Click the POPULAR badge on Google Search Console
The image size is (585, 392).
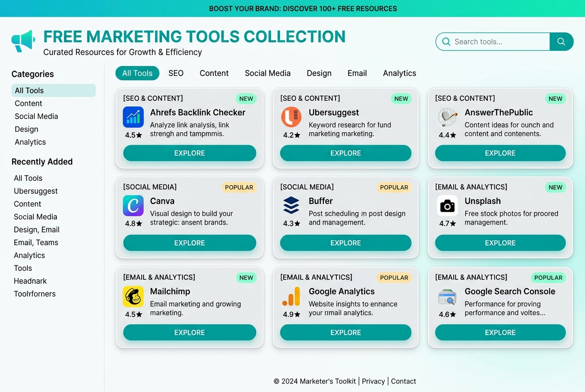tap(548, 278)
